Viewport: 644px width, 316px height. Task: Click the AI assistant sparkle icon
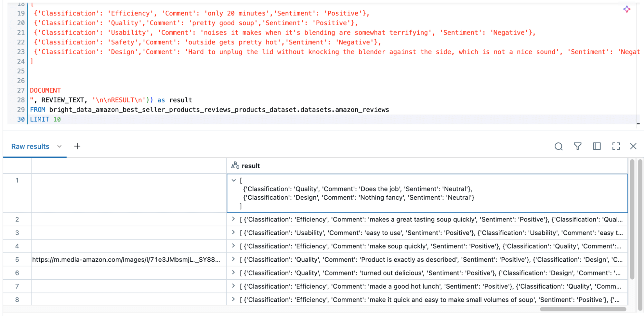[x=627, y=9]
